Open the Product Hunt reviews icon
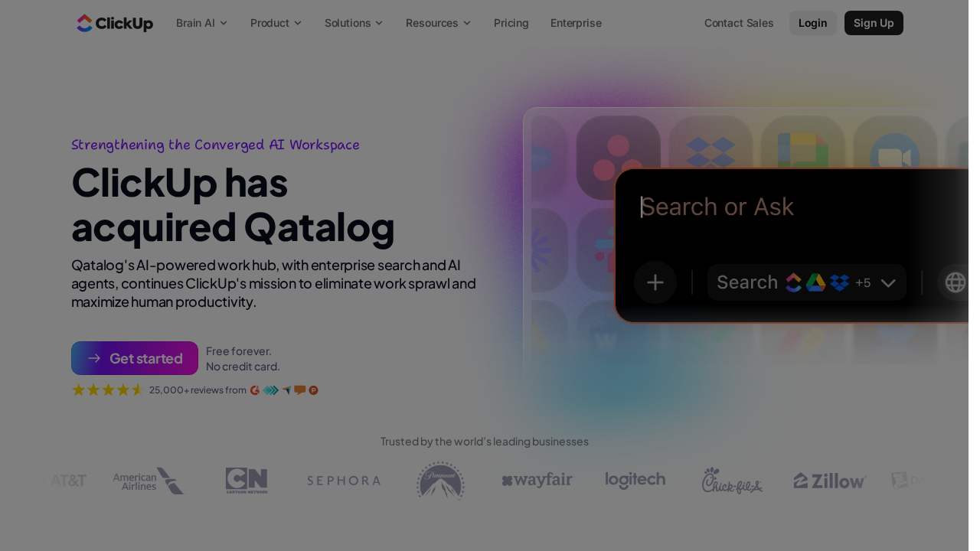 (313, 390)
